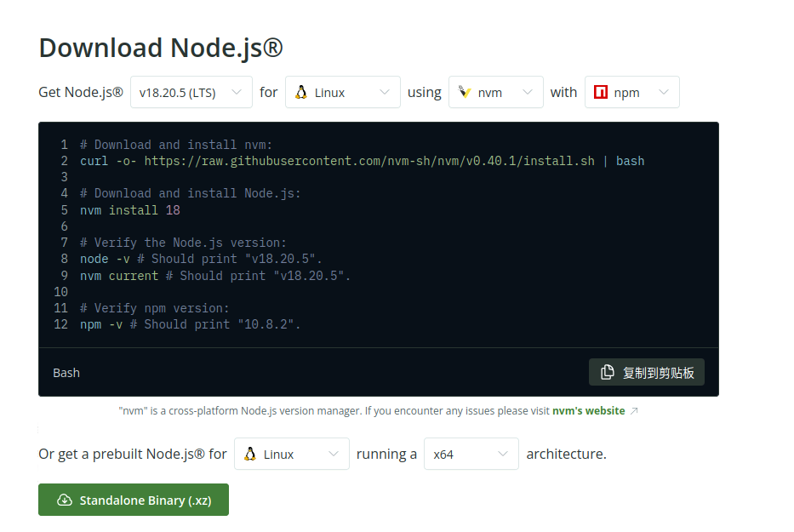Click the chevron on the platform Linux dropdown after 'for'
This screenshot has width=794, height=532.
point(385,92)
